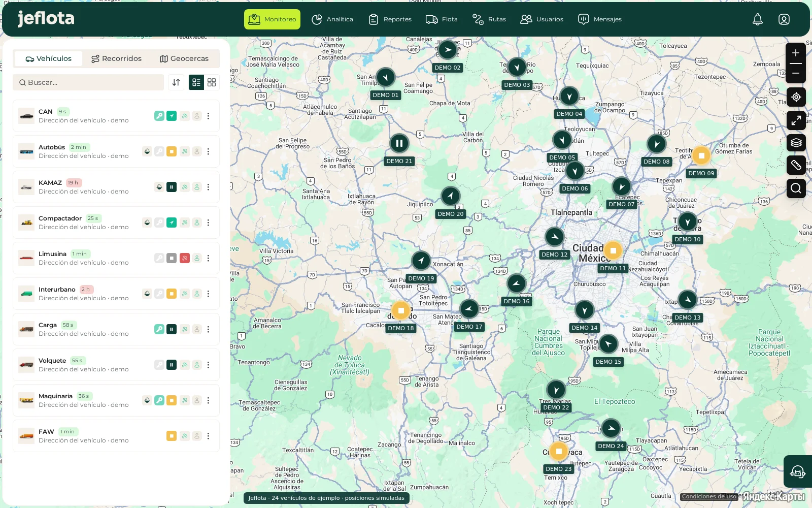Open more options for FAW vehicle
Screen dimensions: 812x508
pyautogui.click(x=208, y=436)
